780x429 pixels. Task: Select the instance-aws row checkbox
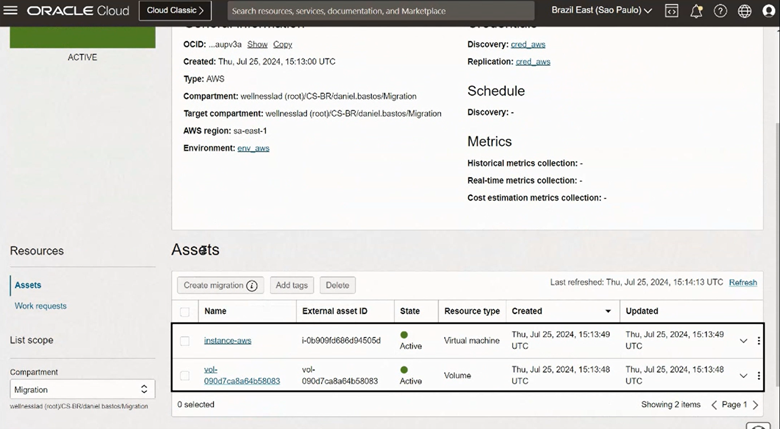[185, 341]
